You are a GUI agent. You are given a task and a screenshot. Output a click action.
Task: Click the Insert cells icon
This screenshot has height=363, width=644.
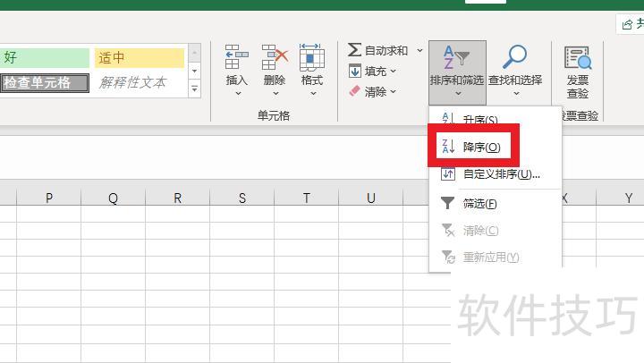click(x=236, y=57)
